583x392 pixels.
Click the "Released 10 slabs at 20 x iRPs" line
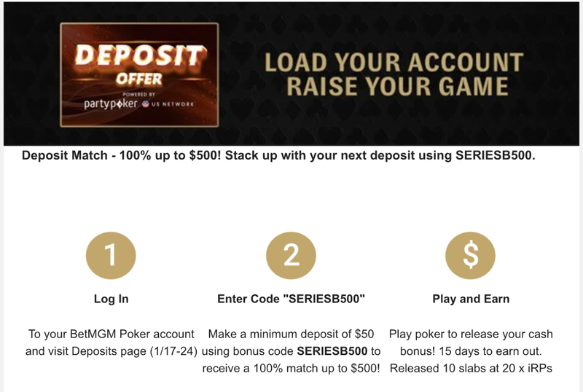point(471,368)
